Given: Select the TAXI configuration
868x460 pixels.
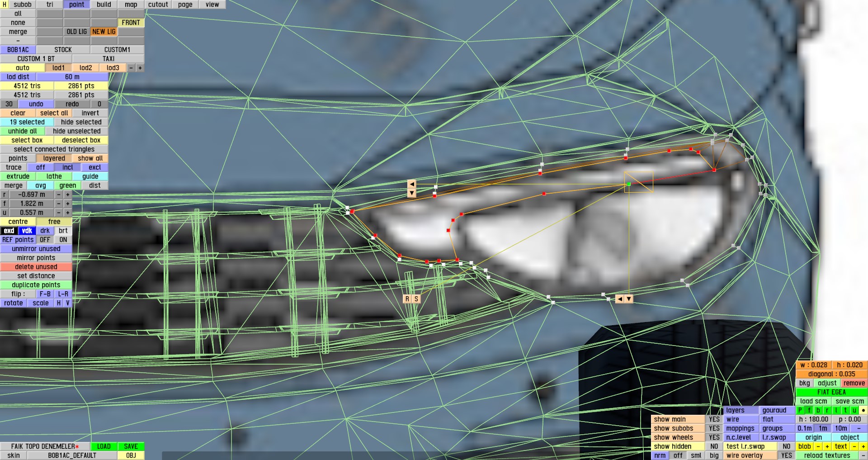Looking at the screenshot, I should point(108,59).
